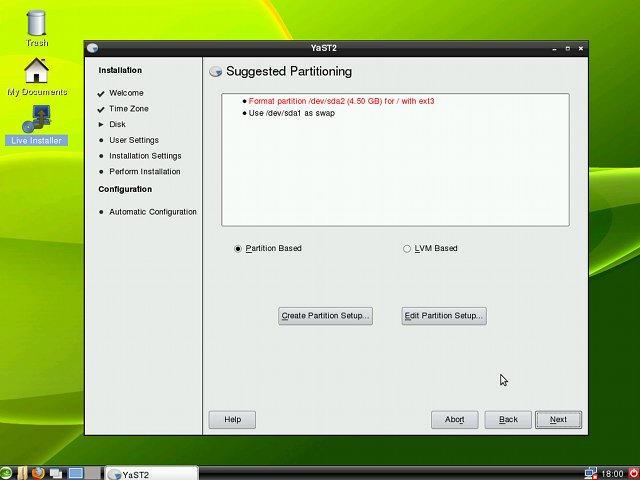Proceed with the Next button
Screen dimensions: 640x480
558,420
